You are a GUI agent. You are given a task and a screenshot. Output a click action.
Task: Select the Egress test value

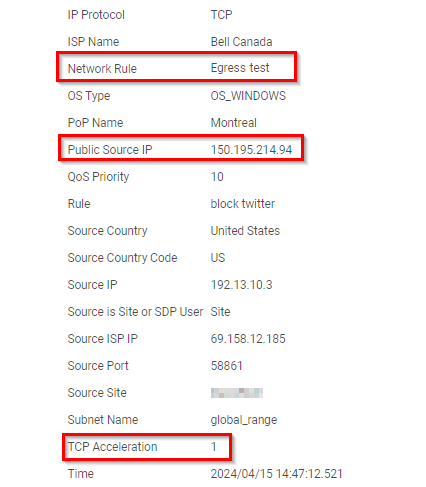[x=240, y=68]
